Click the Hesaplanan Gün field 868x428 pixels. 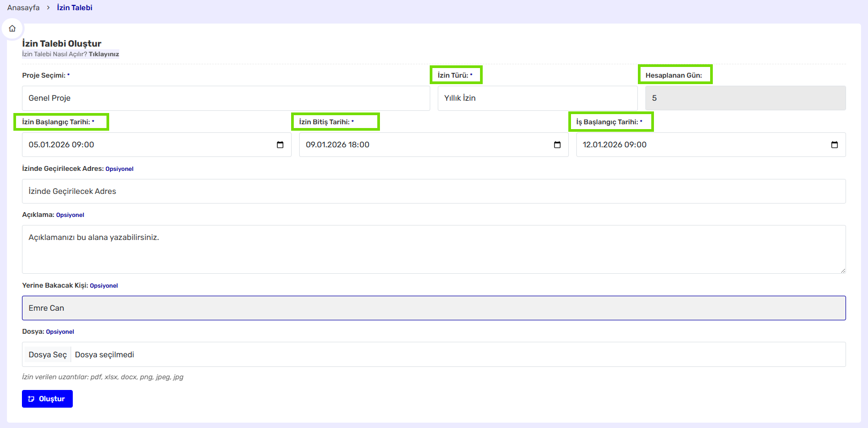(x=745, y=98)
